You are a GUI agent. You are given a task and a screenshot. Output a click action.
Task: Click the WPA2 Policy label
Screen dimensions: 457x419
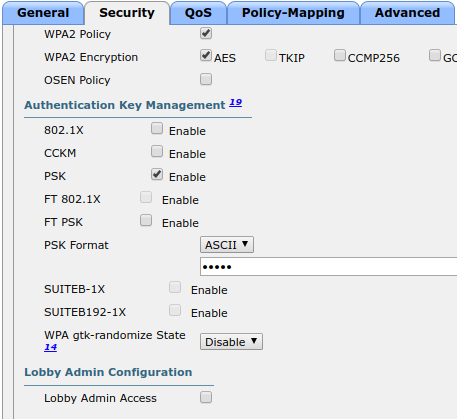click(x=78, y=34)
